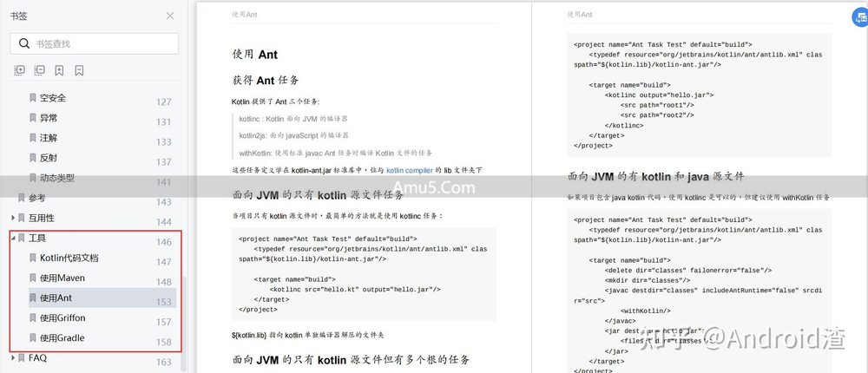The width and height of the screenshot is (868, 373).
Task: Click bookmark icon beside 使用Gradle
Action: (33, 337)
